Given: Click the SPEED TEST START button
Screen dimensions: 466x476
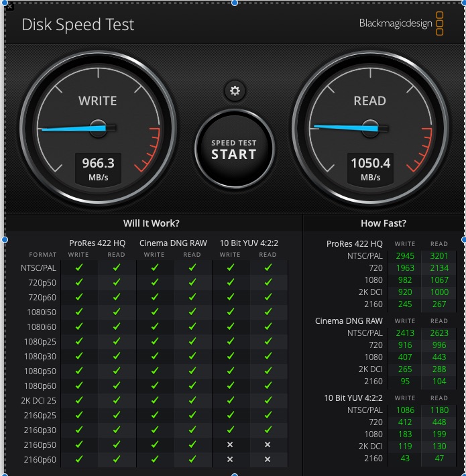Looking at the screenshot, I should 235,149.
